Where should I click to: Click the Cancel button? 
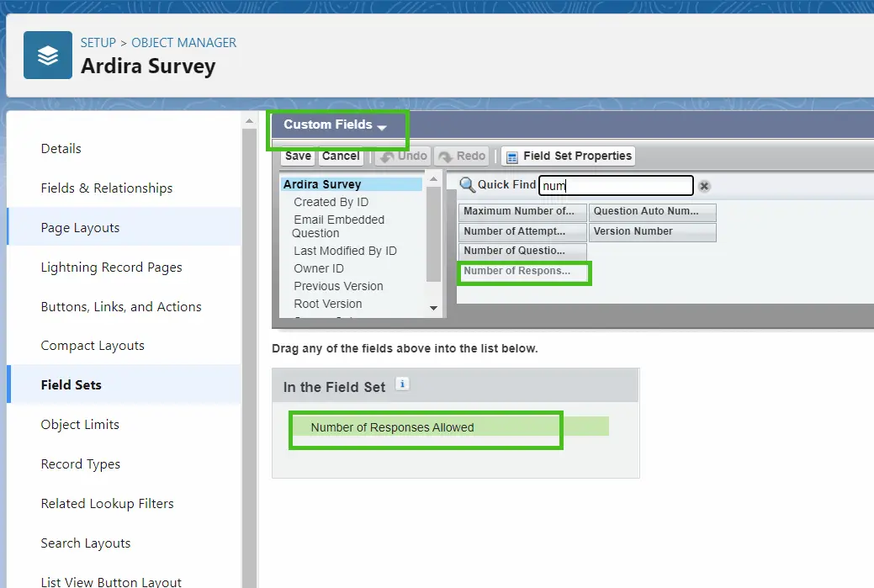(341, 156)
